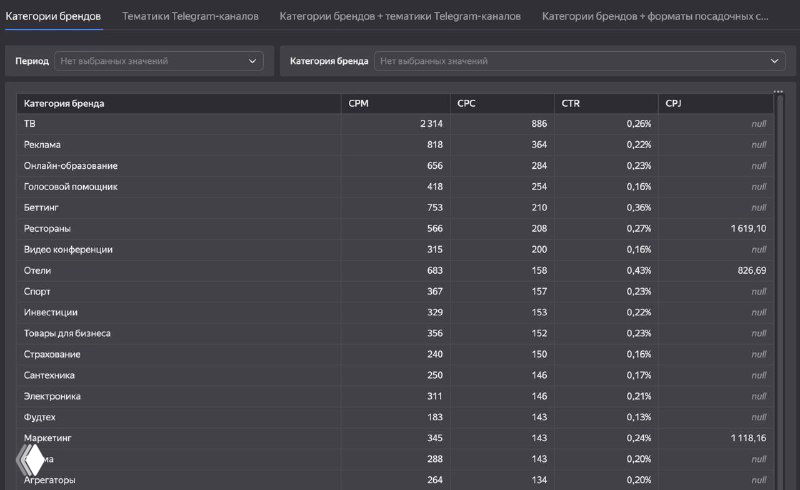The width and height of the screenshot is (800, 490).
Task: Select the Беттинг category cell
Action: click(x=42, y=208)
